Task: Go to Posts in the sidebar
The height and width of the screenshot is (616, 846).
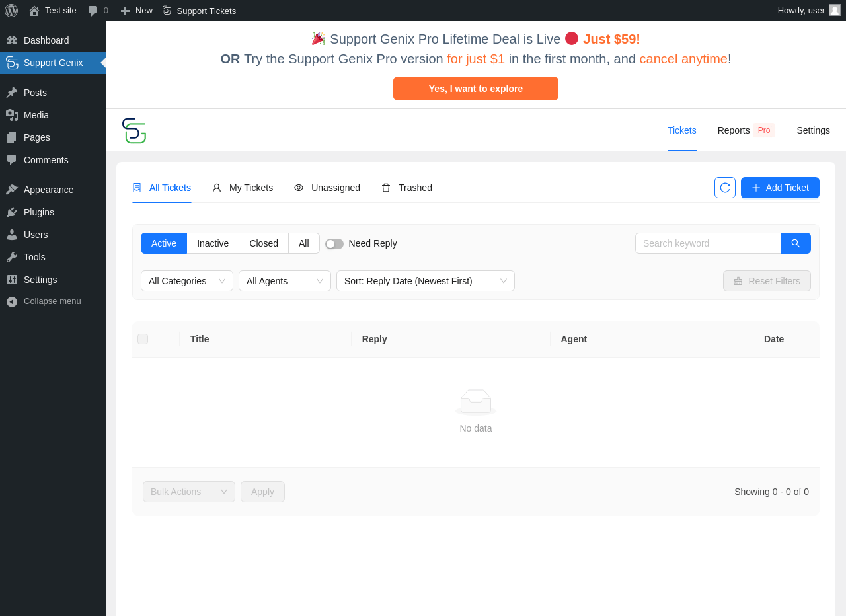Action: 53,93
